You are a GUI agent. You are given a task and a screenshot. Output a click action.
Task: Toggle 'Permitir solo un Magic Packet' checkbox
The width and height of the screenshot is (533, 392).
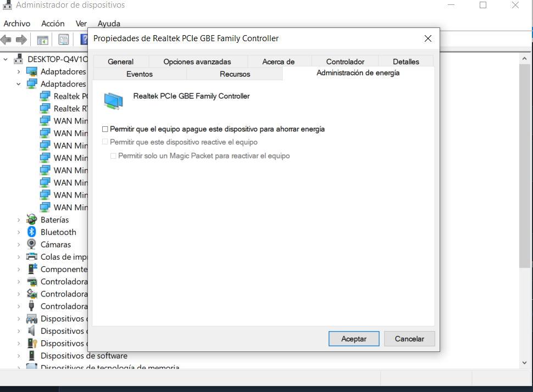pyautogui.click(x=113, y=155)
